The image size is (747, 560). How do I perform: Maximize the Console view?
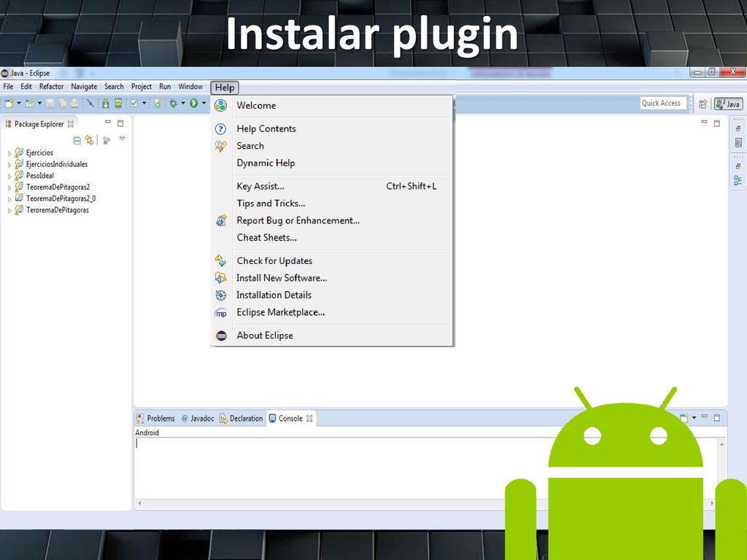(717, 418)
